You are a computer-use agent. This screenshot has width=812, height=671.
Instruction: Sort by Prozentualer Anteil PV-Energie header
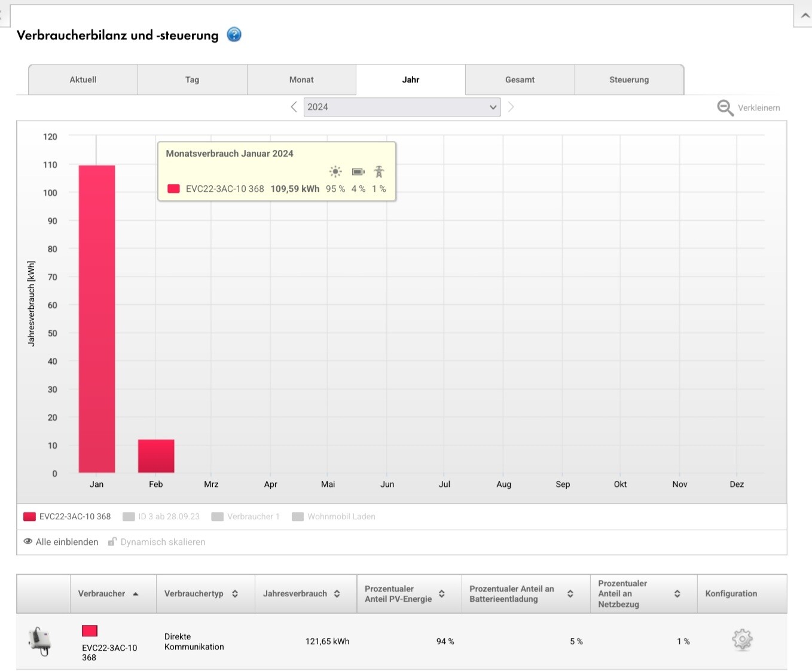(405, 594)
